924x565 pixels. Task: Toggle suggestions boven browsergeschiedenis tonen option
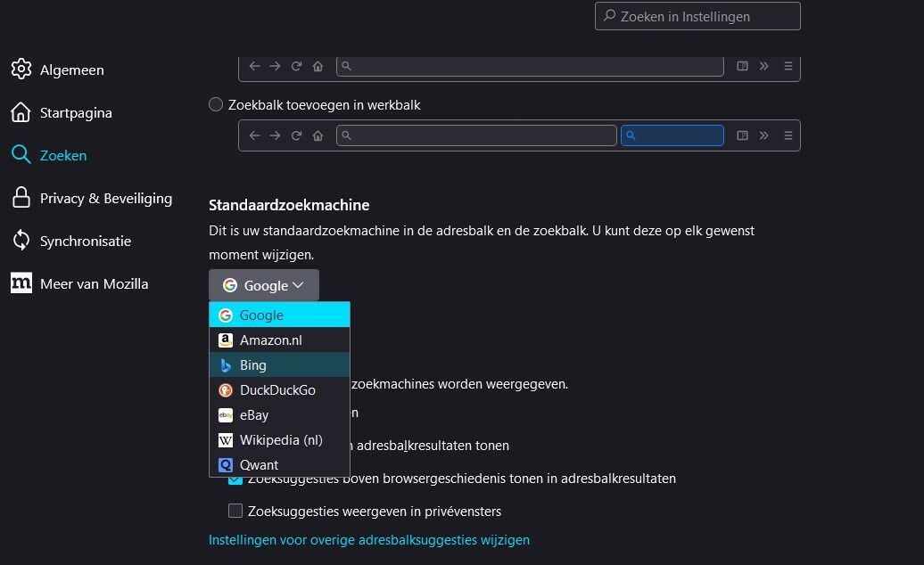pyautogui.click(x=235, y=480)
